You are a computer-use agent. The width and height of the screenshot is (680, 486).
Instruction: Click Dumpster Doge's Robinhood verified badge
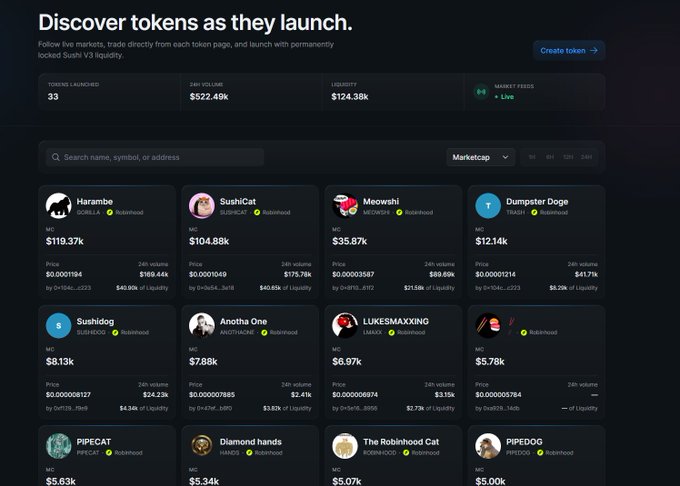click(x=534, y=212)
